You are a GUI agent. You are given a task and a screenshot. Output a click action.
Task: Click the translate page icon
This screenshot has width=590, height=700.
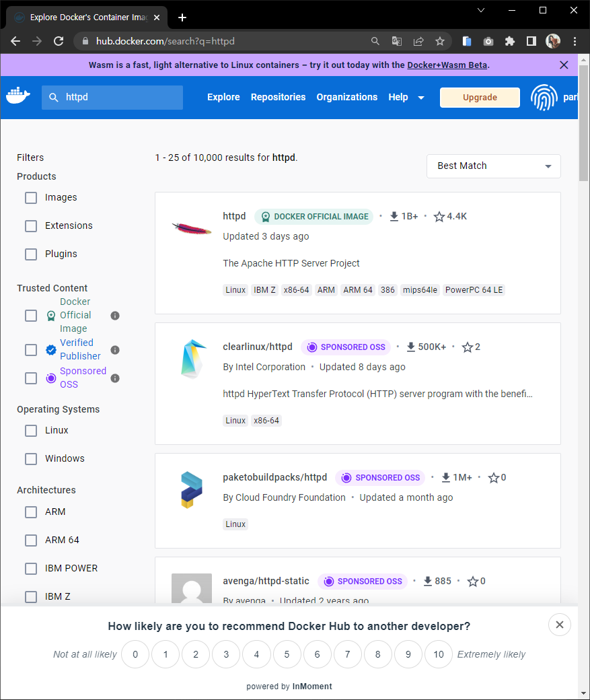[396, 41]
